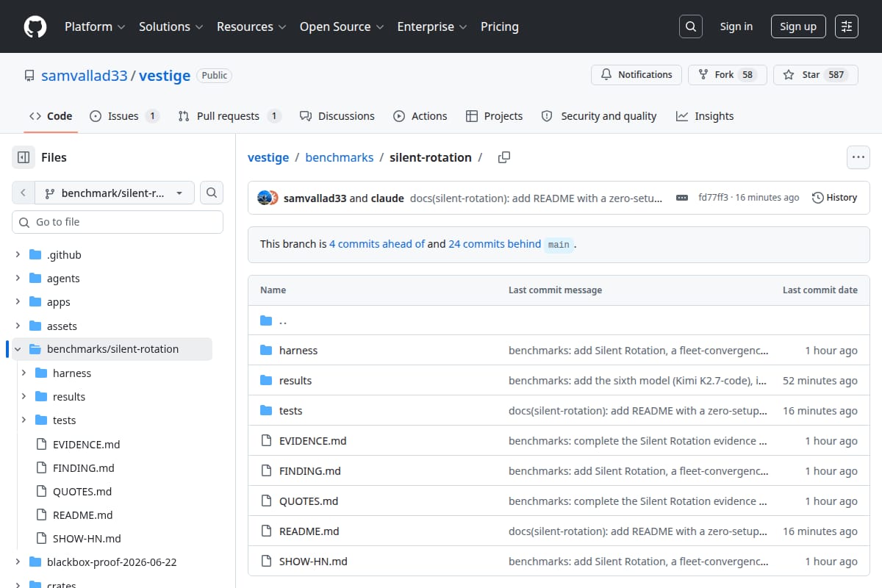Screen dimensions: 882x588
Task: Click the Sign in link
Action: pyautogui.click(x=736, y=26)
